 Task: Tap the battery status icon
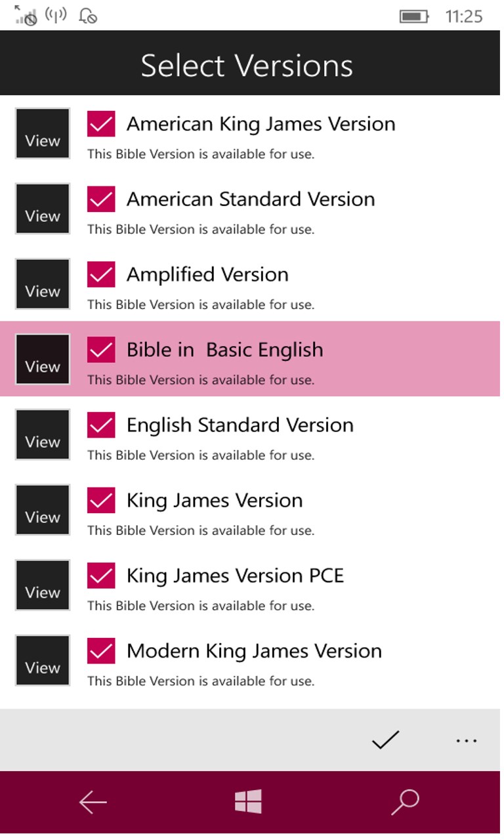(414, 16)
